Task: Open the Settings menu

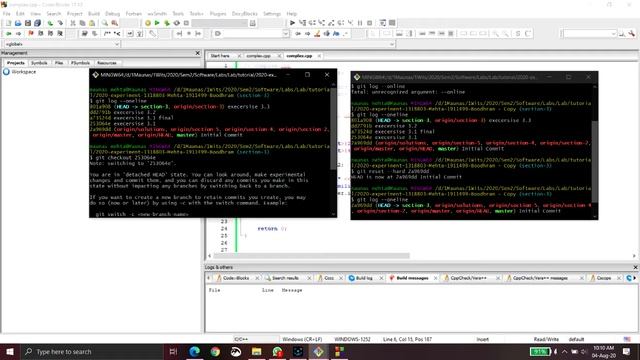Action: coord(272,13)
